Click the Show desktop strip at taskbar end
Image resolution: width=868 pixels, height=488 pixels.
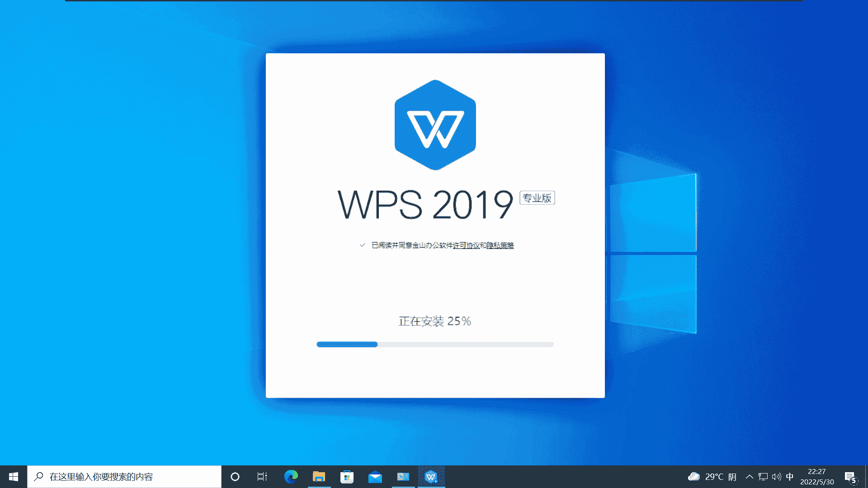tap(866, 477)
